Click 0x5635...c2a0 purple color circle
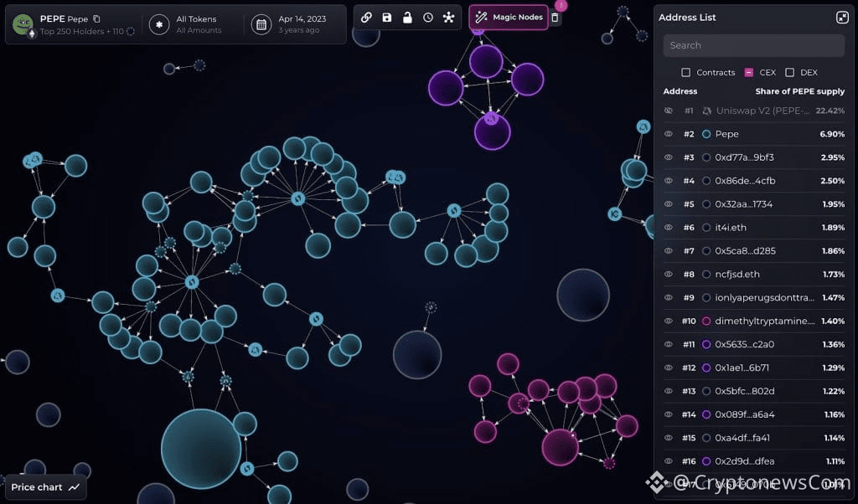 click(706, 344)
